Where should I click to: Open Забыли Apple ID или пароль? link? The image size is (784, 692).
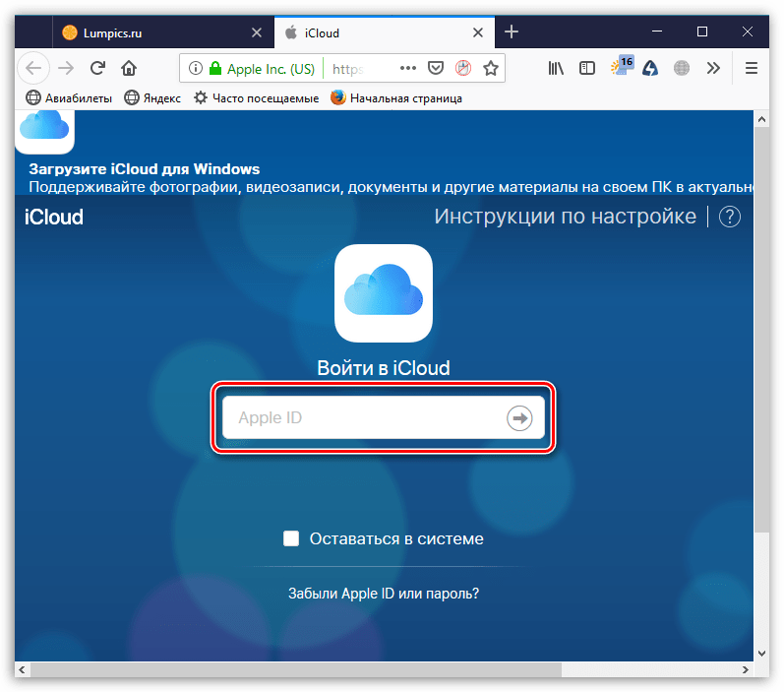point(384,594)
